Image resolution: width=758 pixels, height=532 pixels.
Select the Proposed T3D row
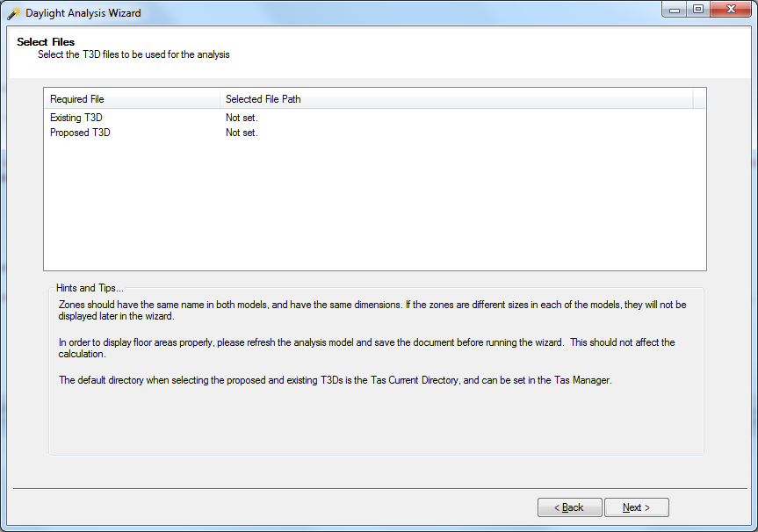(375, 133)
